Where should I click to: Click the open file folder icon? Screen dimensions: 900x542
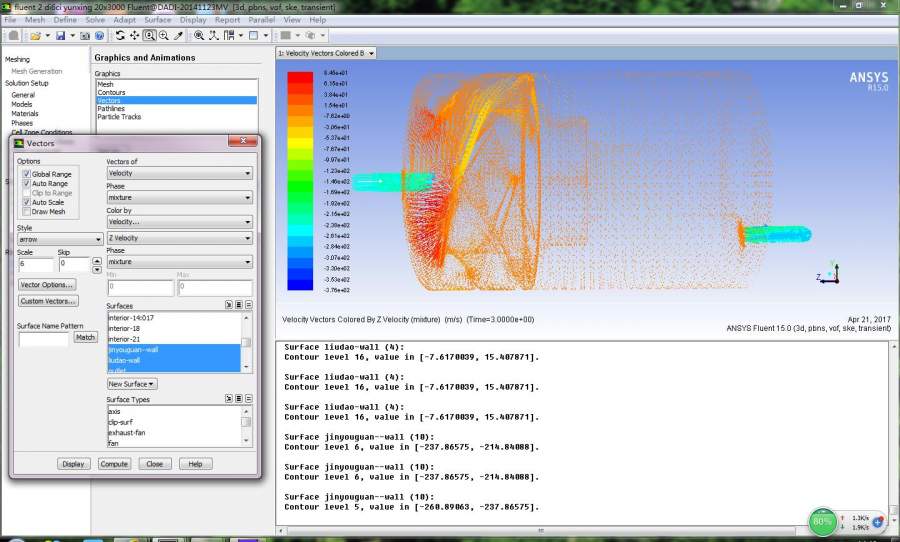point(35,36)
